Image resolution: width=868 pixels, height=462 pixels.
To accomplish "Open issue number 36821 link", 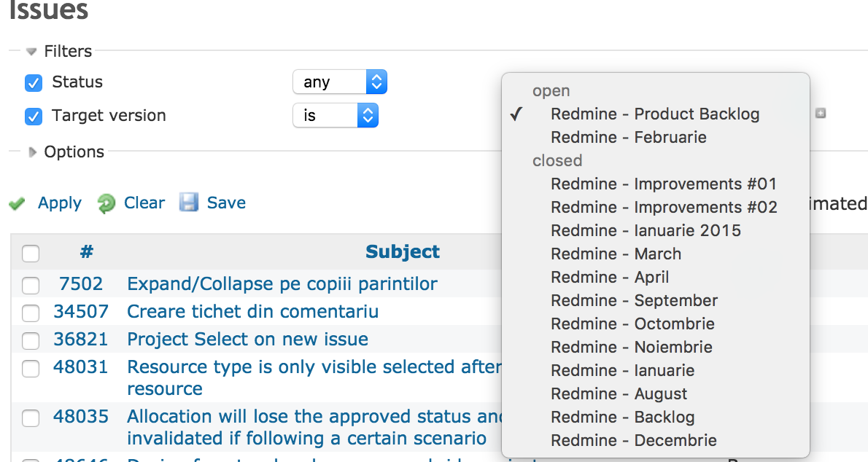I will pyautogui.click(x=80, y=340).
